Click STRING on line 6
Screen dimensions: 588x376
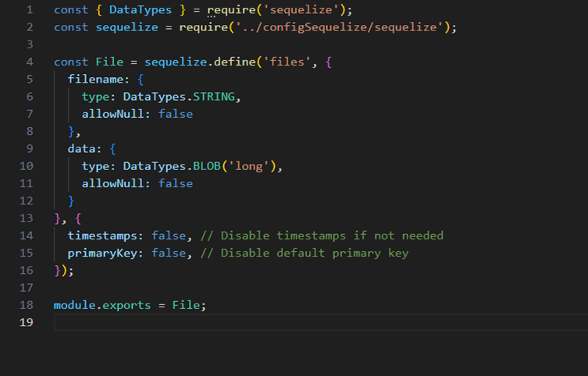(x=214, y=97)
